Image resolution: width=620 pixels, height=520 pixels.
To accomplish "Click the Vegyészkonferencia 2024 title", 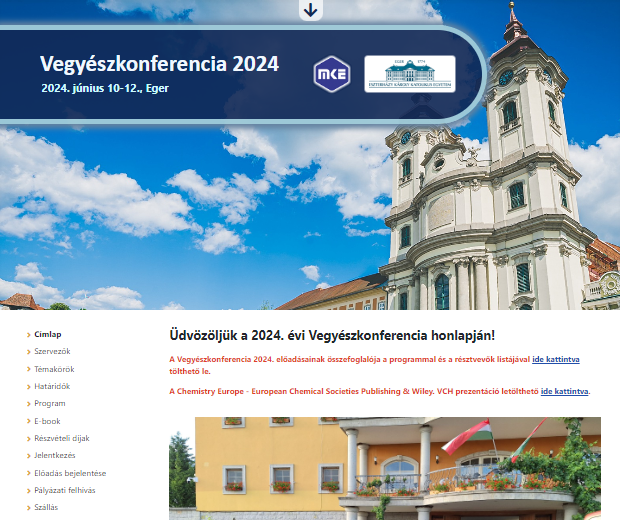I will (x=159, y=64).
